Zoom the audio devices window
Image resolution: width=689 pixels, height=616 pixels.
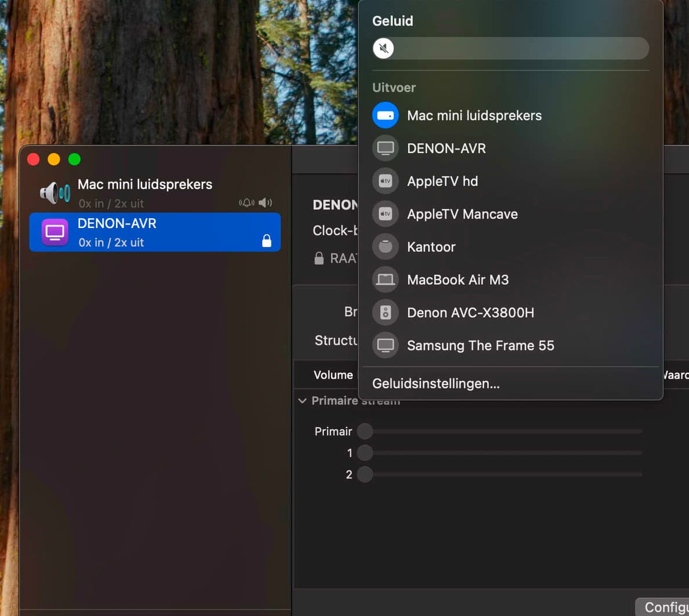coord(75,159)
